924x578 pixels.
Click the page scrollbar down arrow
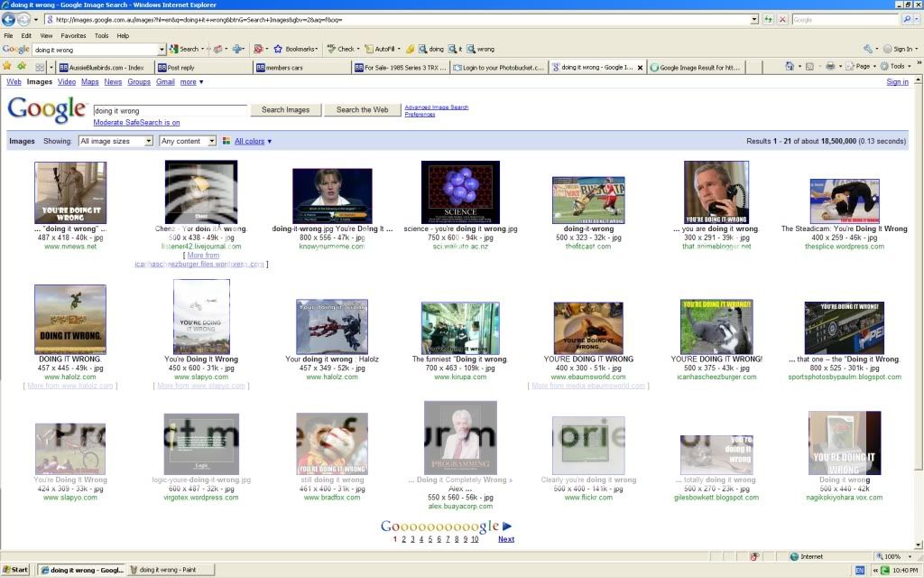pos(918,545)
